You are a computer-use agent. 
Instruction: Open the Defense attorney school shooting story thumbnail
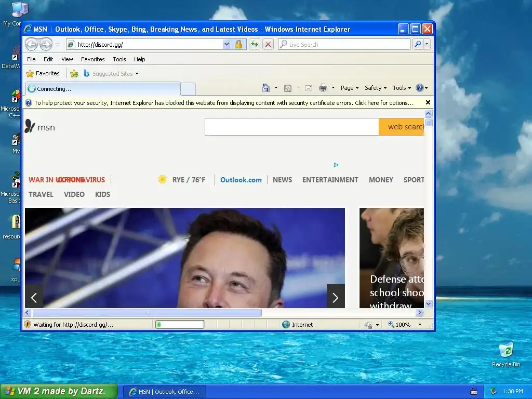392,258
